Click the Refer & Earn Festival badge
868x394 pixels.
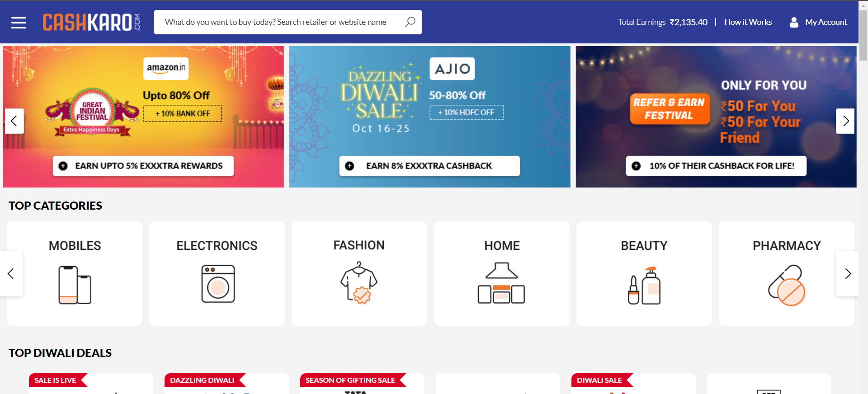[670, 109]
